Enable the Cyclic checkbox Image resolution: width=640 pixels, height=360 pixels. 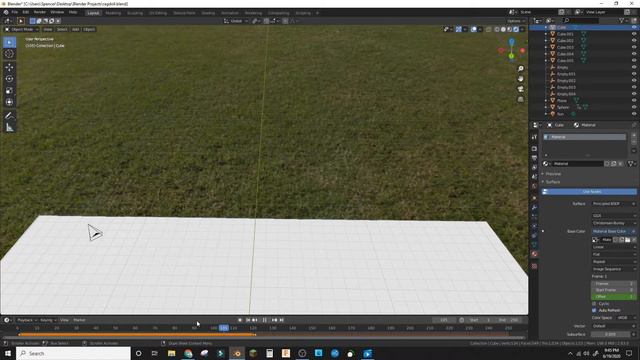pyautogui.click(x=594, y=304)
